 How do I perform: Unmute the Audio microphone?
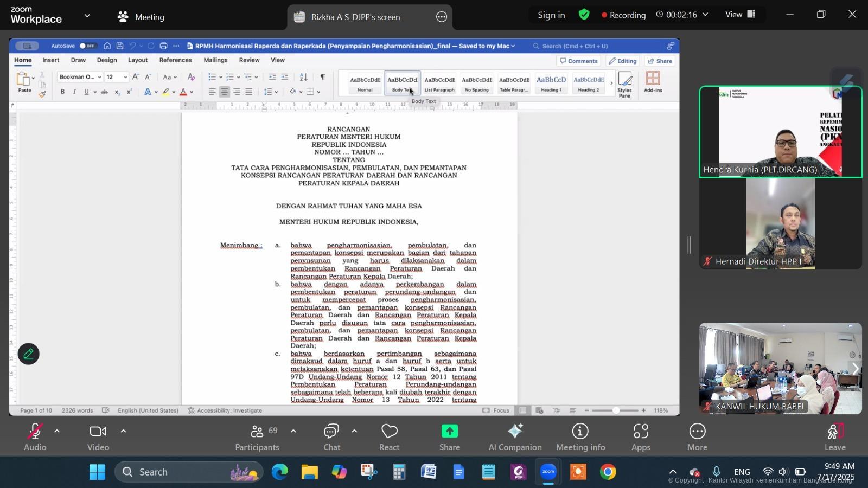[35, 437]
